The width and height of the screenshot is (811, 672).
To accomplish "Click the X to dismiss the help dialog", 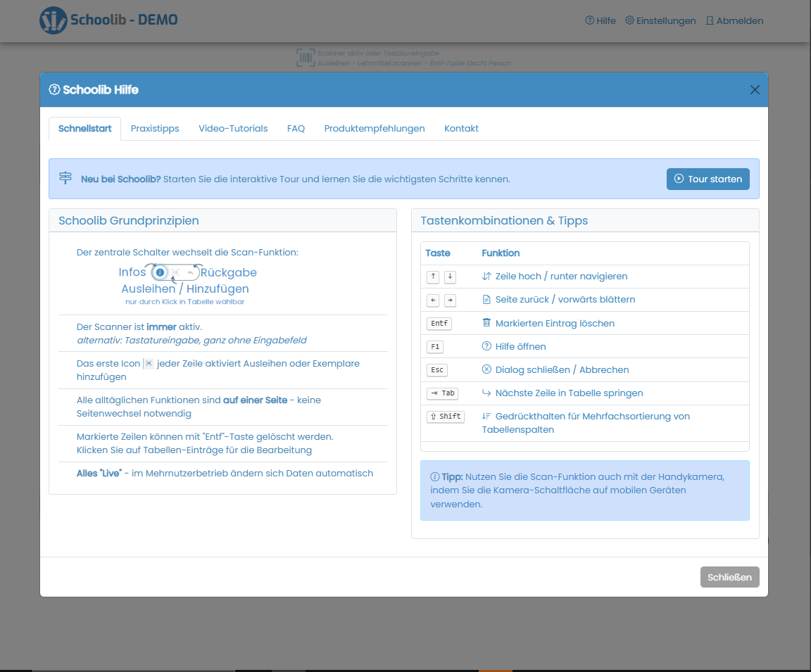I will 755,89.
